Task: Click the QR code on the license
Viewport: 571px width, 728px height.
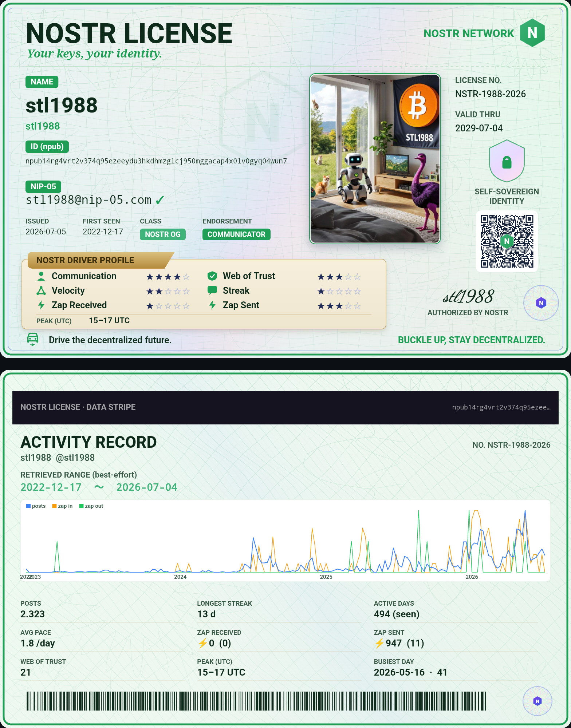Action: click(507, 241)
